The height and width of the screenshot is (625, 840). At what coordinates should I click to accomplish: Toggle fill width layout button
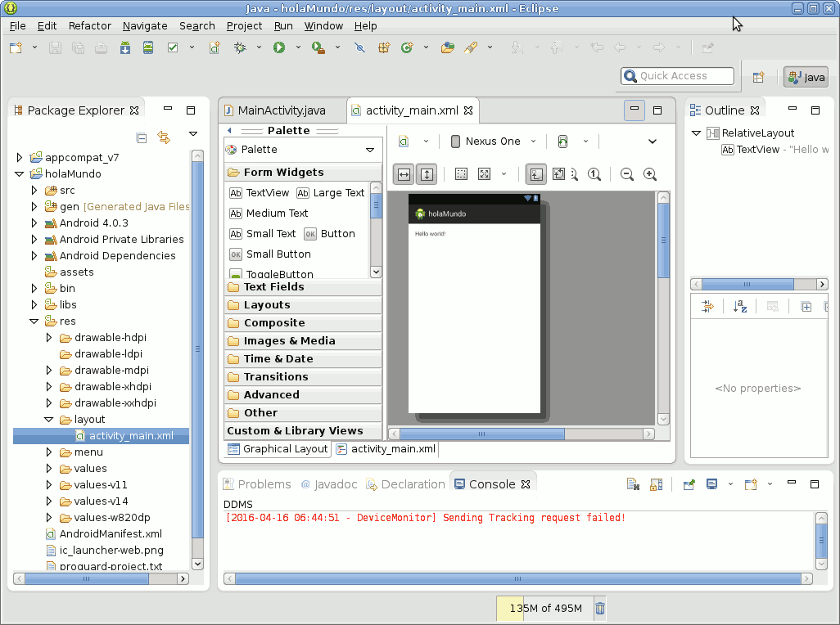coord(404,174)
